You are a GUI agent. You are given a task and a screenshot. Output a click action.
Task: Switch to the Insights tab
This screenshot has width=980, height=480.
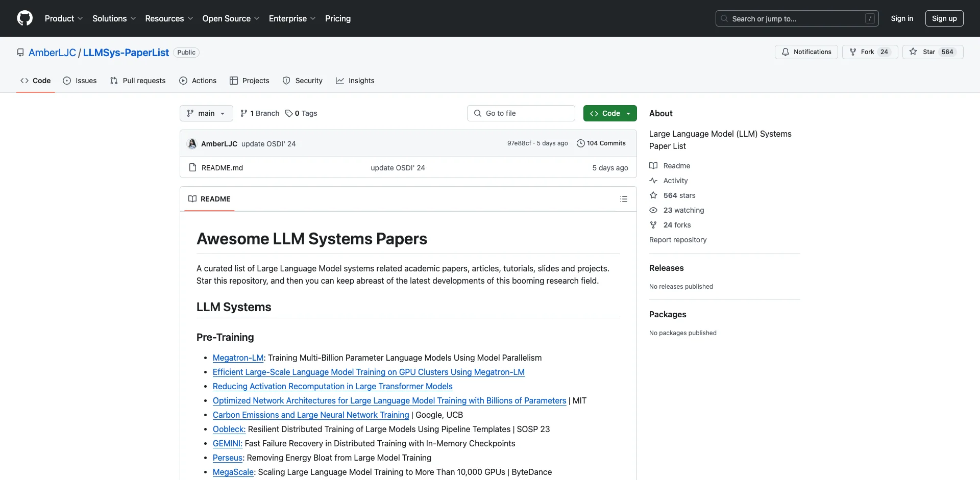coord(355,81)
